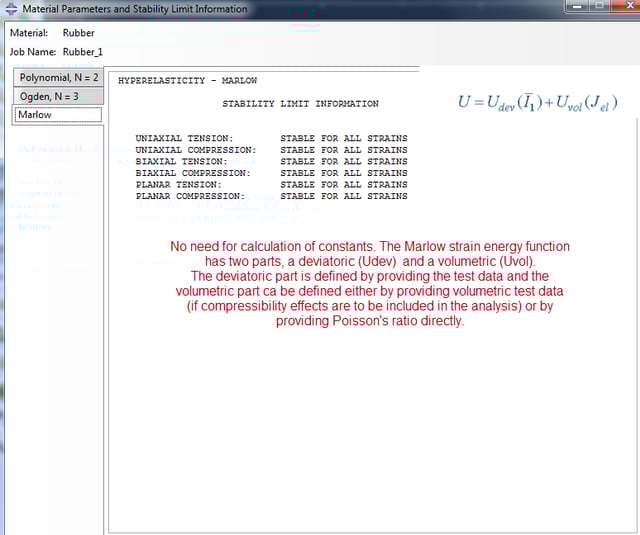Maximize the Material Parameters window

coord(599,6)
